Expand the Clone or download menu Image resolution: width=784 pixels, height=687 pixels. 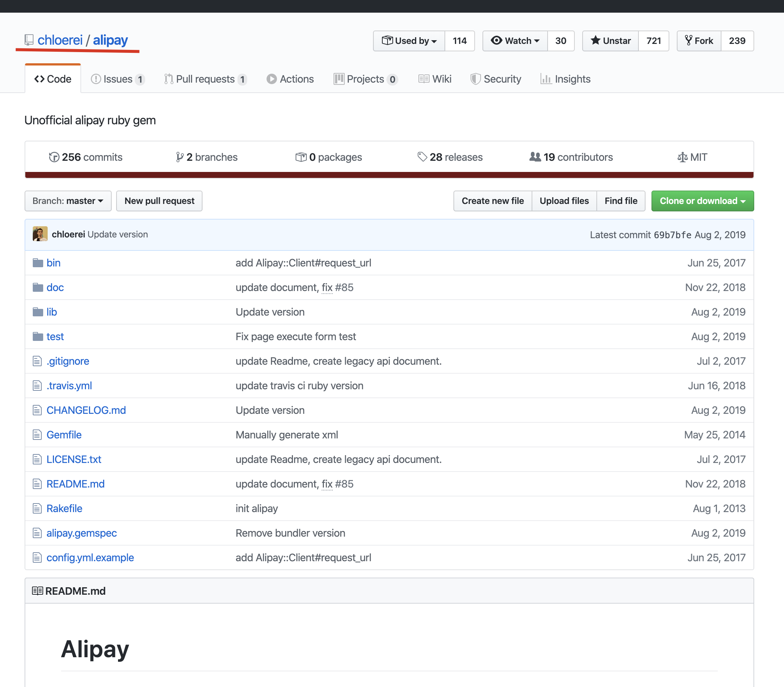702,201
